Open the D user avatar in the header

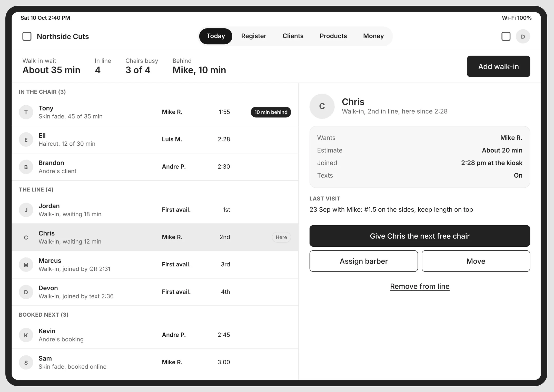523,36
